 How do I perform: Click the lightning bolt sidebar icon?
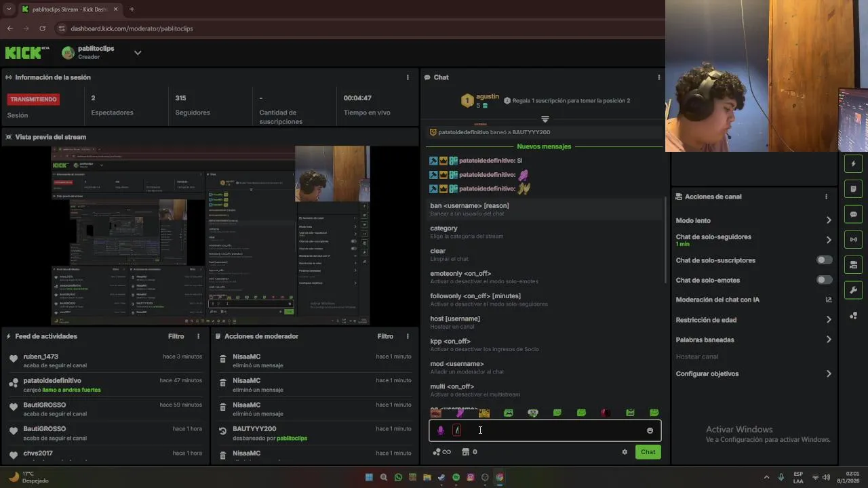tap(854, 163)
